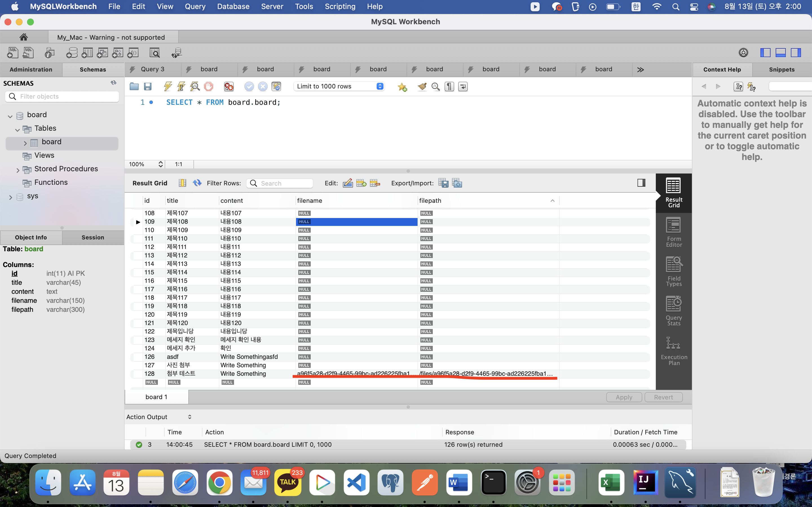Switch to the Administration tab
This screenshot has width=812, height=507.
click(31, 69)
